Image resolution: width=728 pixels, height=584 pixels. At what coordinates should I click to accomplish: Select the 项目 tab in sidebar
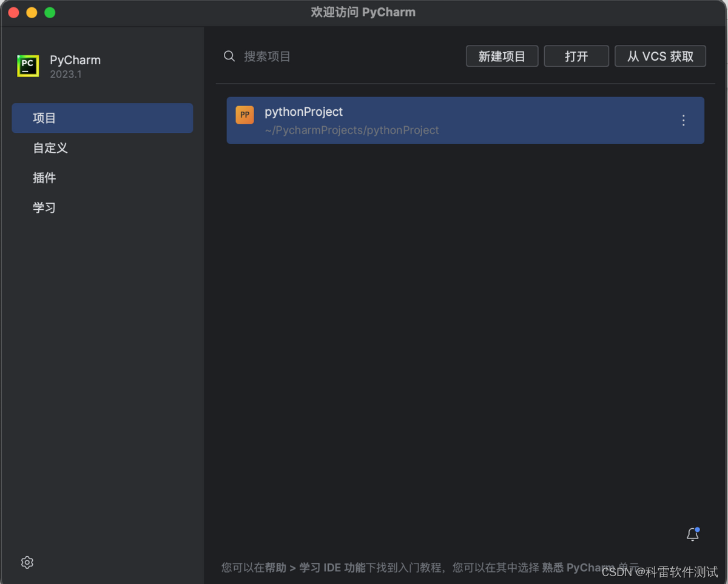pos(103,118)
